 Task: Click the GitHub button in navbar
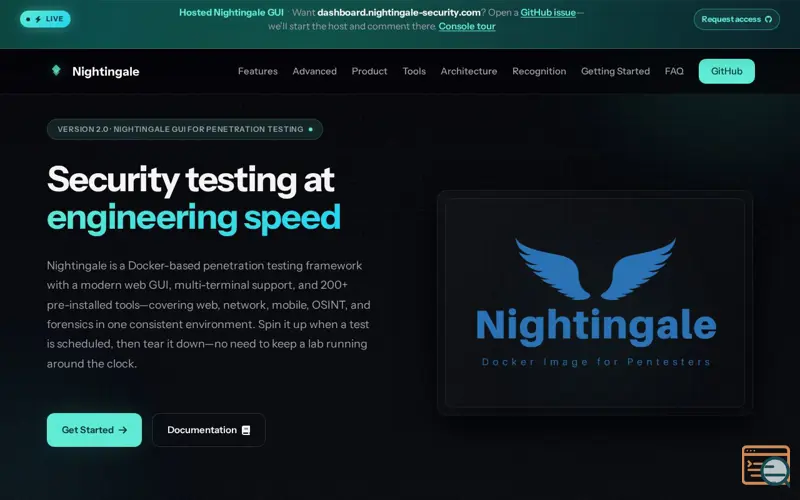pos(727,71)
